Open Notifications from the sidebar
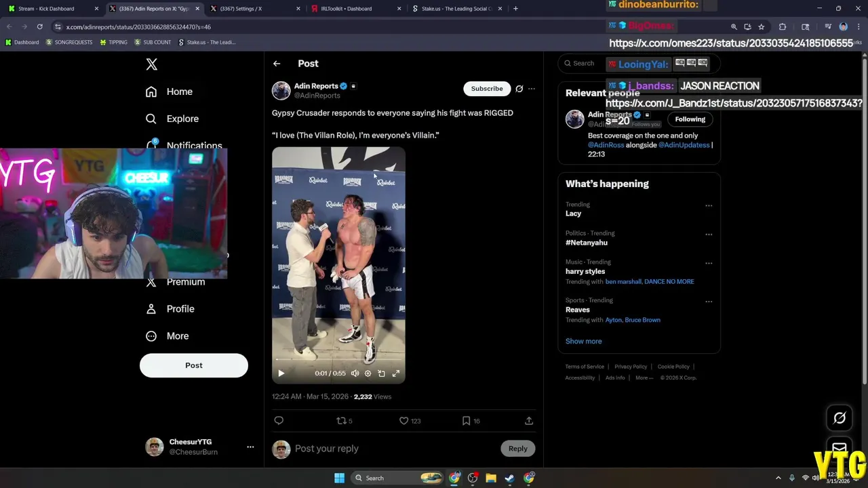 [184, 144]
